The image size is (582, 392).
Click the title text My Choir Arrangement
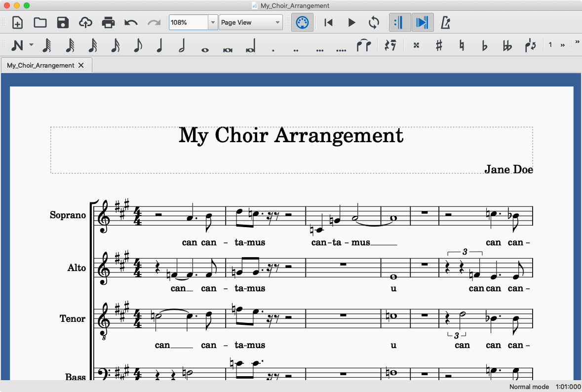(291, 136)
